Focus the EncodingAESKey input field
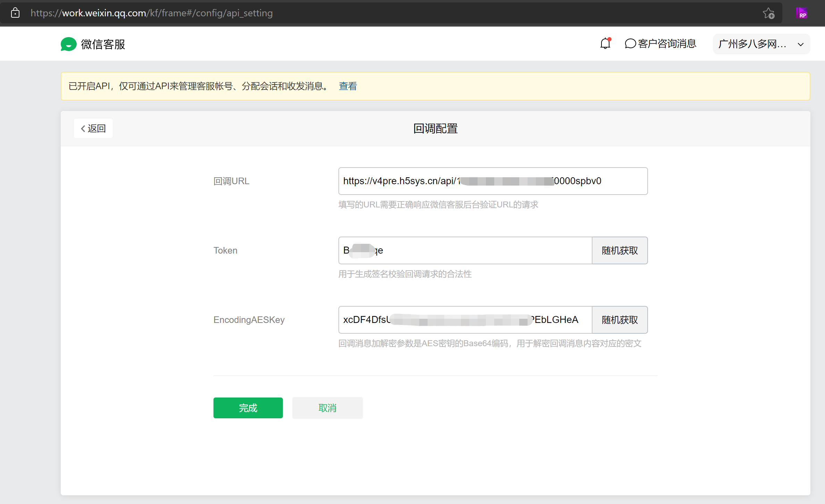Screen dimensions: 825x504 (x=465, y=320)
